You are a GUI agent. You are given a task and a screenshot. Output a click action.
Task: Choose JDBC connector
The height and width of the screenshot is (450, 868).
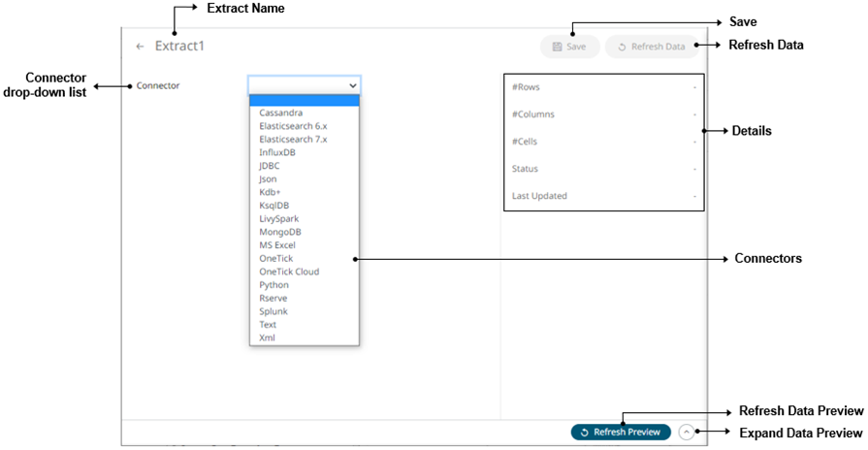pos(305,166)
